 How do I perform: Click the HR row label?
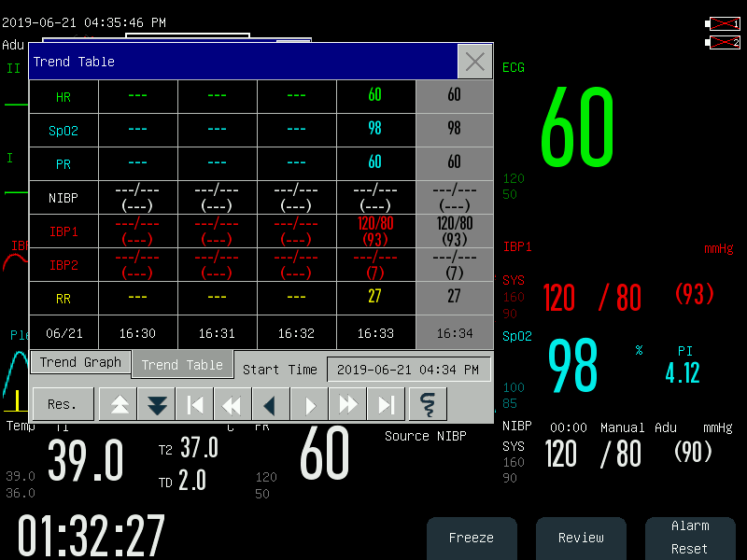pyautogui.click(x=63, y=97)
